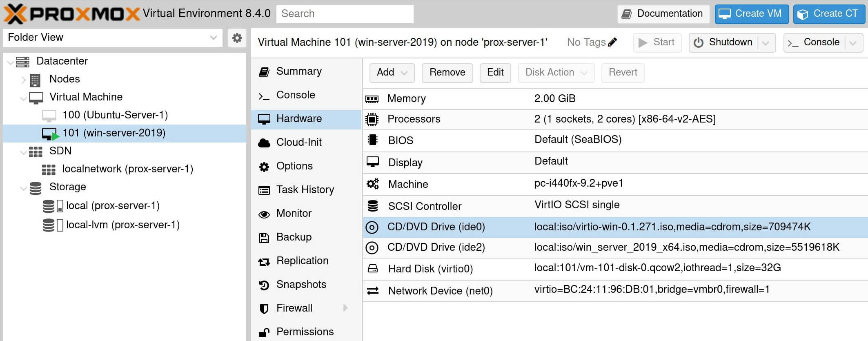Click the Network Device arrows icon

pyautogui.click(x=372, y=291)
